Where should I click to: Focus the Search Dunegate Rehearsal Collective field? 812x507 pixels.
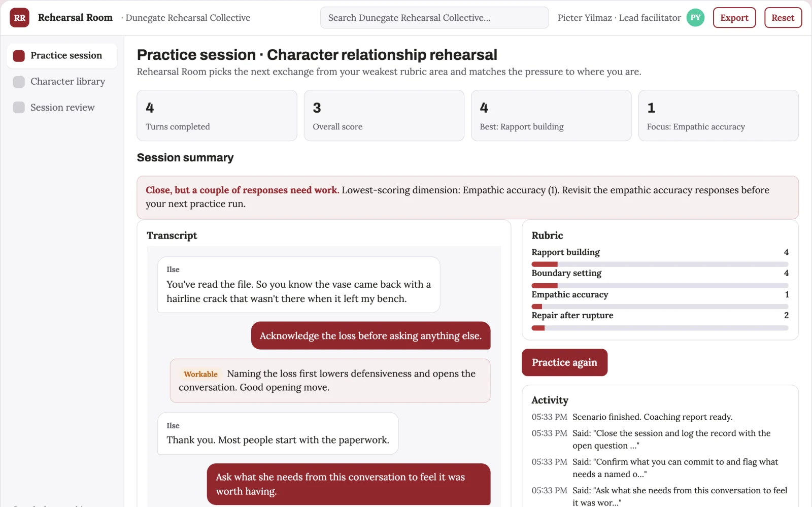coord(434,18)
